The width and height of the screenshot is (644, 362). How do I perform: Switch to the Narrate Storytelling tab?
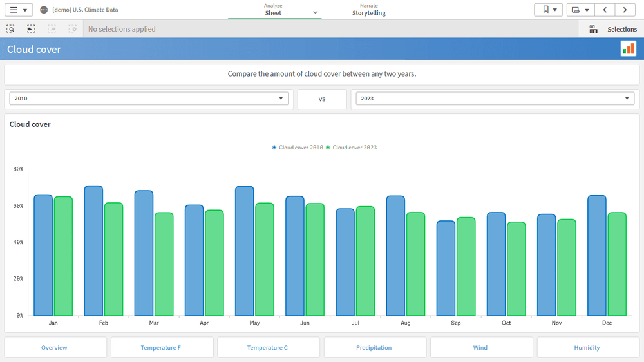click(x=368, y=10)
